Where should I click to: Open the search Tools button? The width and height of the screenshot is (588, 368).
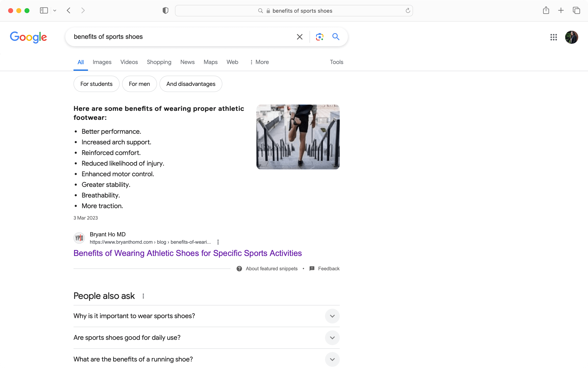click(x=336, y=62)
